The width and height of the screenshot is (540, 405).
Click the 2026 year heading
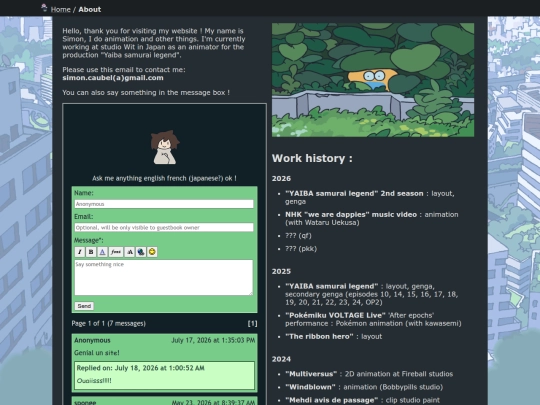pos(281,178)
